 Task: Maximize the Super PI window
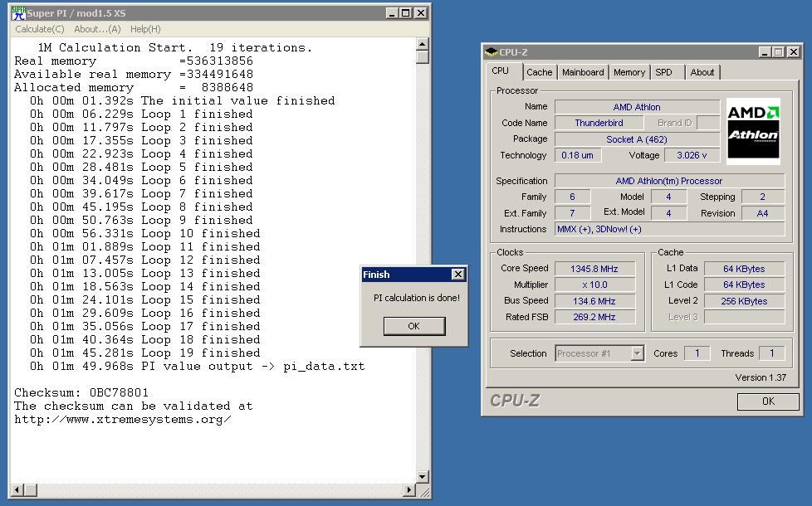click(406, 13)
